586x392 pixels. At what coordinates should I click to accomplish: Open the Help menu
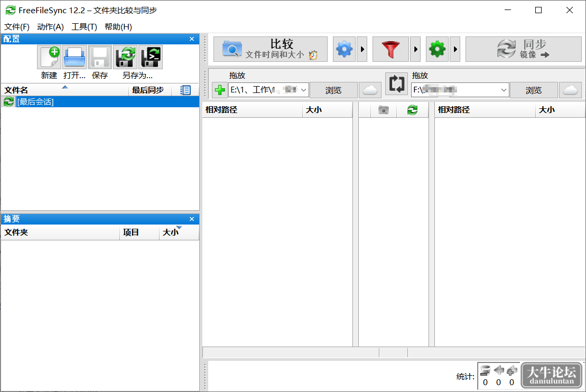pos(118,27)
